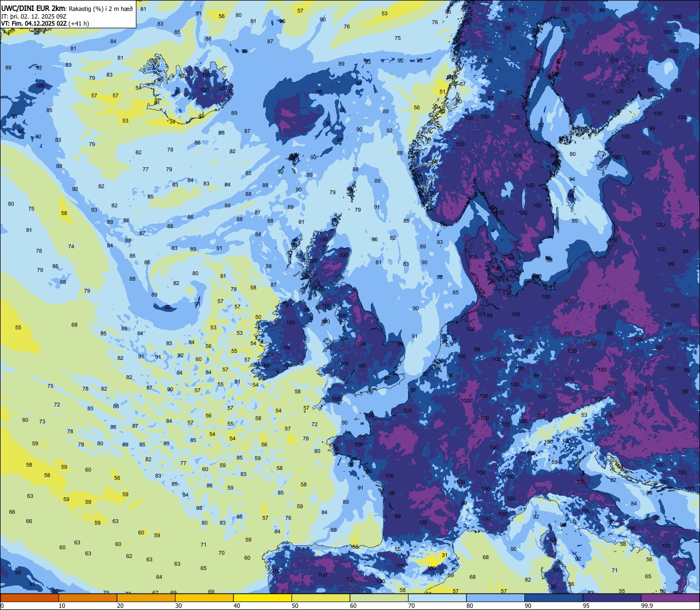The height and width of the screenshot is (610, 700).
Task: Click the 'UWC/DINI EUR 2km' title text
Action: click(33, 8)
